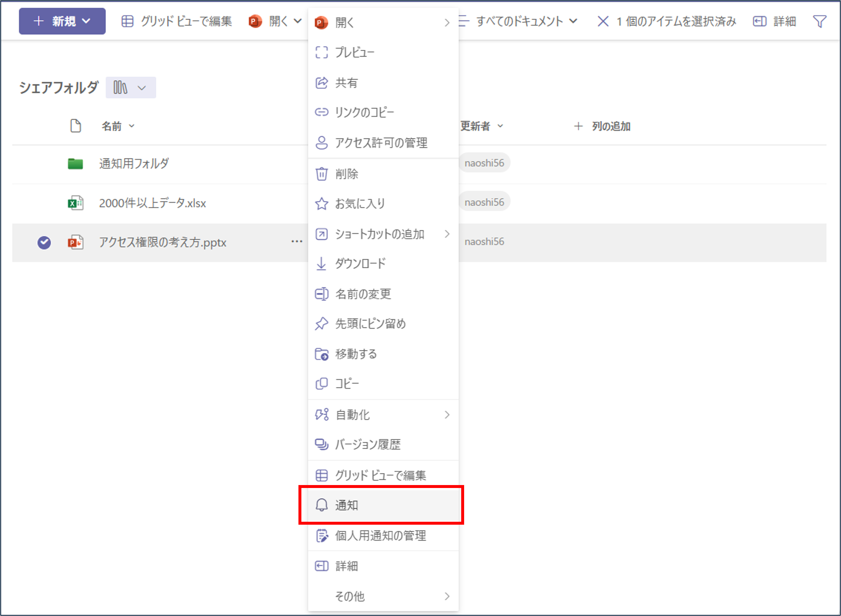Click naoshi56 in the アクセス権限の考え方.pptx row
This screenshot has width=841, height=616.
[484, 242]
